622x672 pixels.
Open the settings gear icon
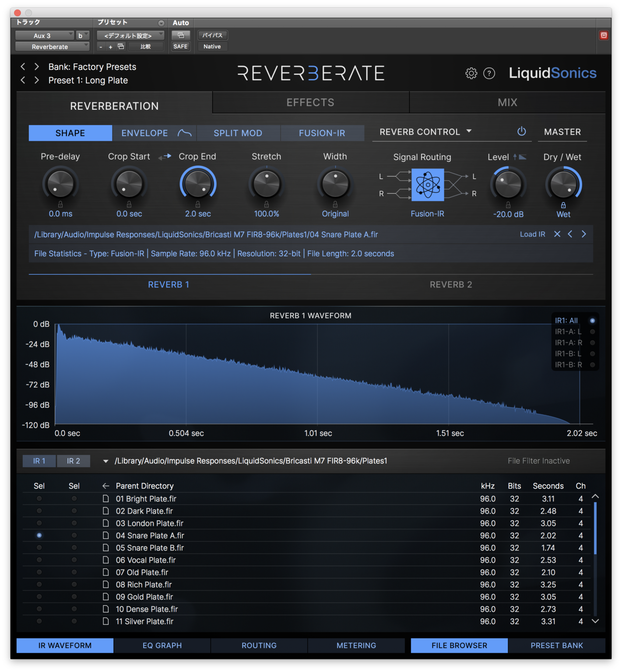[471, 73]
